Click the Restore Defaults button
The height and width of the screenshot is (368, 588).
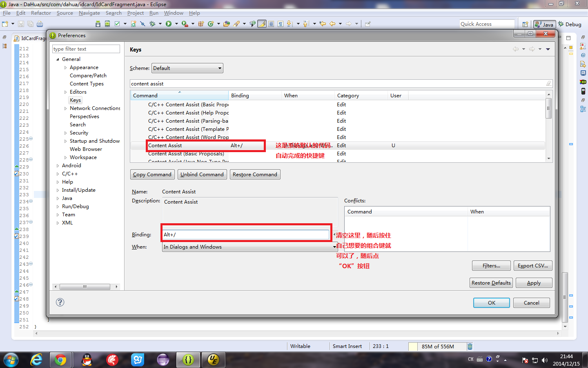491,283
